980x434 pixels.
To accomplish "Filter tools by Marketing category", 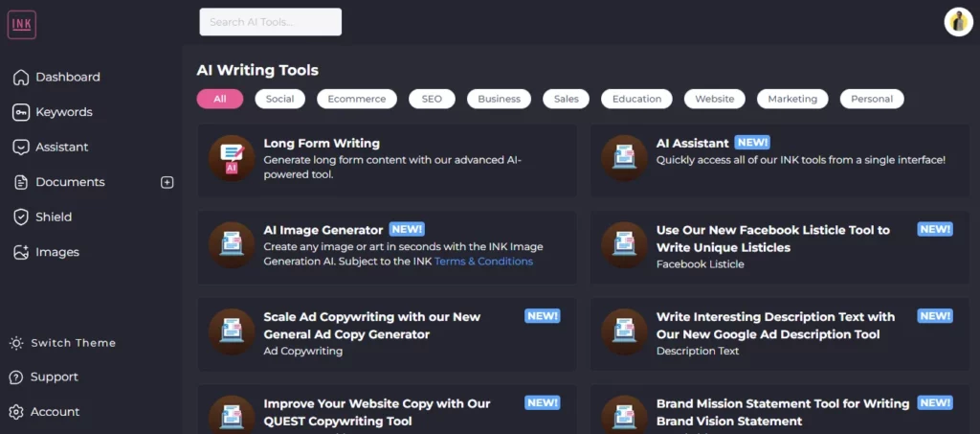I will point(792,99).
